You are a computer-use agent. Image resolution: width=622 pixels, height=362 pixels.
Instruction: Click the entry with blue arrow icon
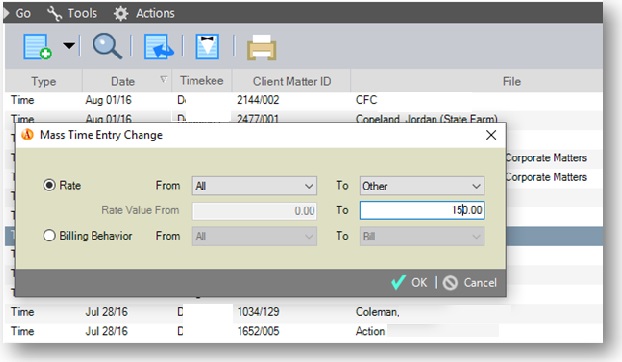(x=158, y=47)
